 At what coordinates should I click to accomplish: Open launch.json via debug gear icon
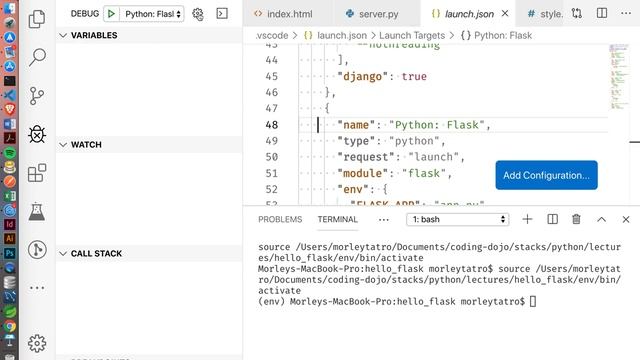[198, 14]
